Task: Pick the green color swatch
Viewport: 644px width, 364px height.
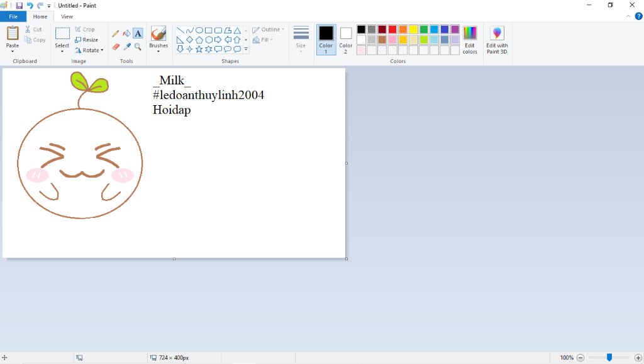Action: (424, 29)
